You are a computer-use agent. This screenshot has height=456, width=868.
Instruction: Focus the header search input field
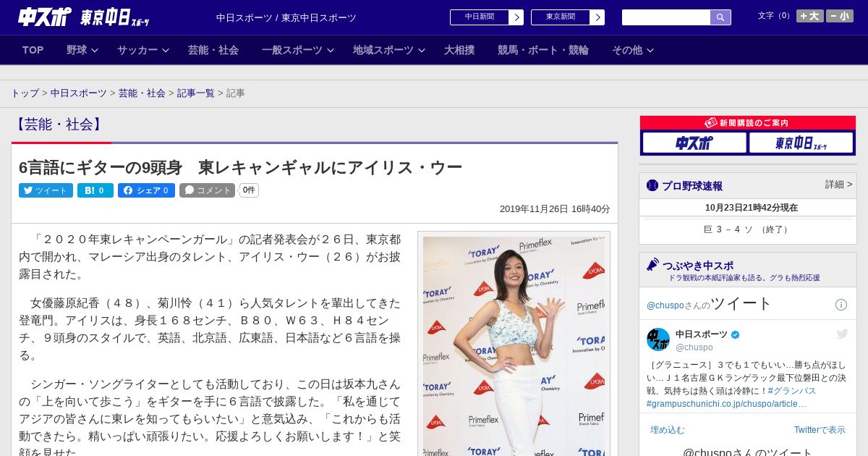pos(666,17)
